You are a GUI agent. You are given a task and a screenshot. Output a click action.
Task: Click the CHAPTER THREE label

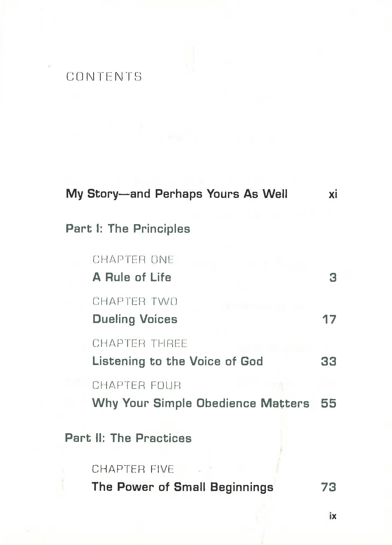pos(140,343)
